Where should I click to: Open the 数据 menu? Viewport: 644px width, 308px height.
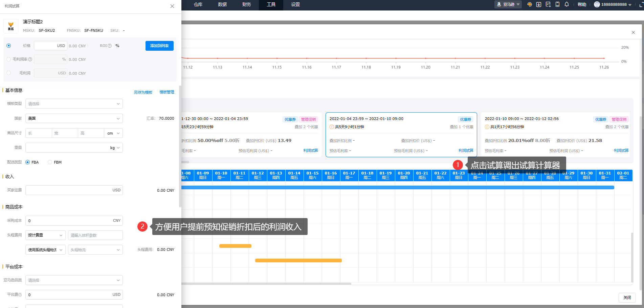(222, 5)
